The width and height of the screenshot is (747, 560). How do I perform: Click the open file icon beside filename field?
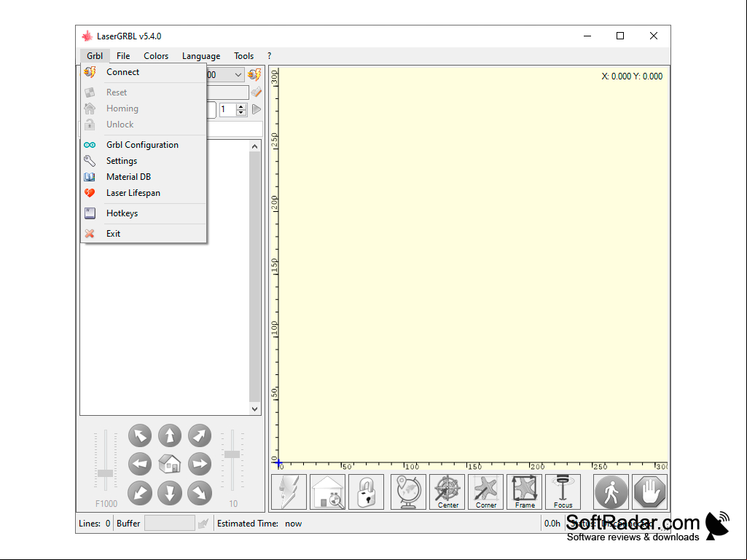[x=257, y=92]
